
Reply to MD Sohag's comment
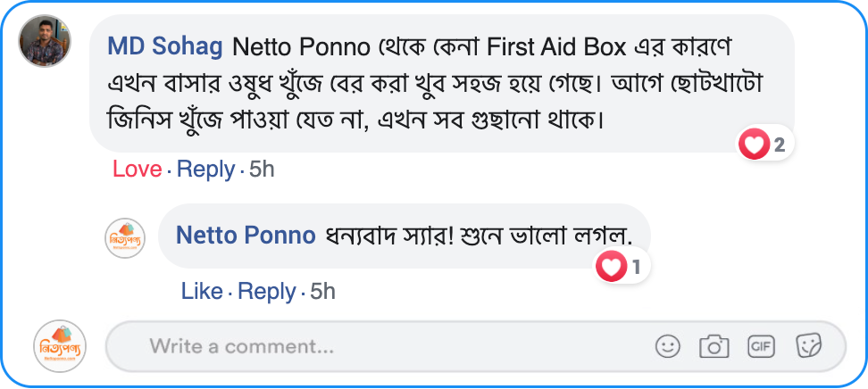point(205,170)
